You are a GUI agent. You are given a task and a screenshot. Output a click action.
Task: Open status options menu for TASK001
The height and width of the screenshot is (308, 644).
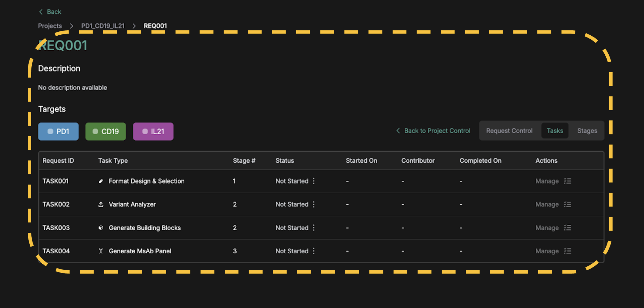coord(314,181)
